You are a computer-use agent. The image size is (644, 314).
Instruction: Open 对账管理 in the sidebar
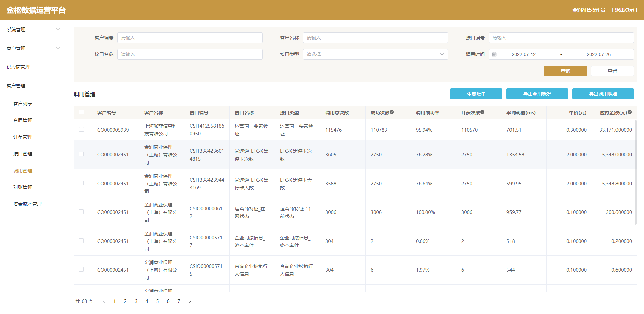(x=23, y=187)
